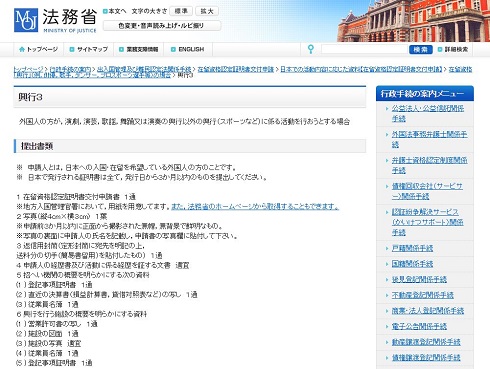Switch to the ENGLISH version
Viewport: 490px width, 369px height.
pos(191,49)
